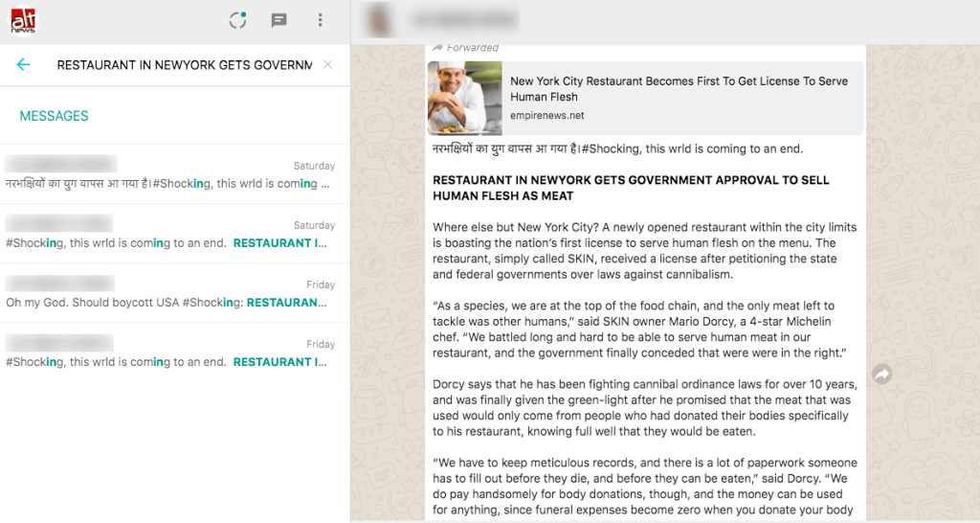
Task: Click the chef thumbnail in link preview
Action: [x=465, y=99]
